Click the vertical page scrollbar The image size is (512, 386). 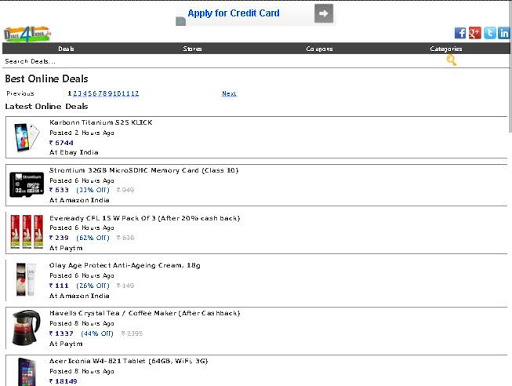pyautogui.click(x=510, y=67)
